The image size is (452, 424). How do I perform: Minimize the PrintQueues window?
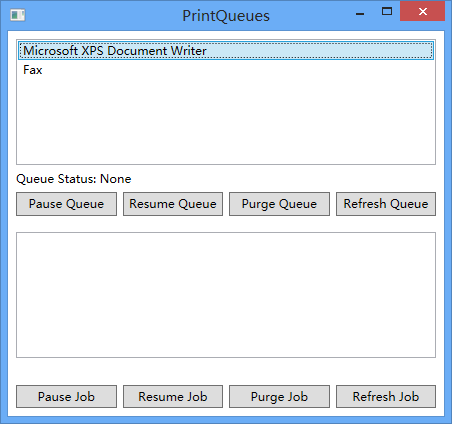click(360, 12)
